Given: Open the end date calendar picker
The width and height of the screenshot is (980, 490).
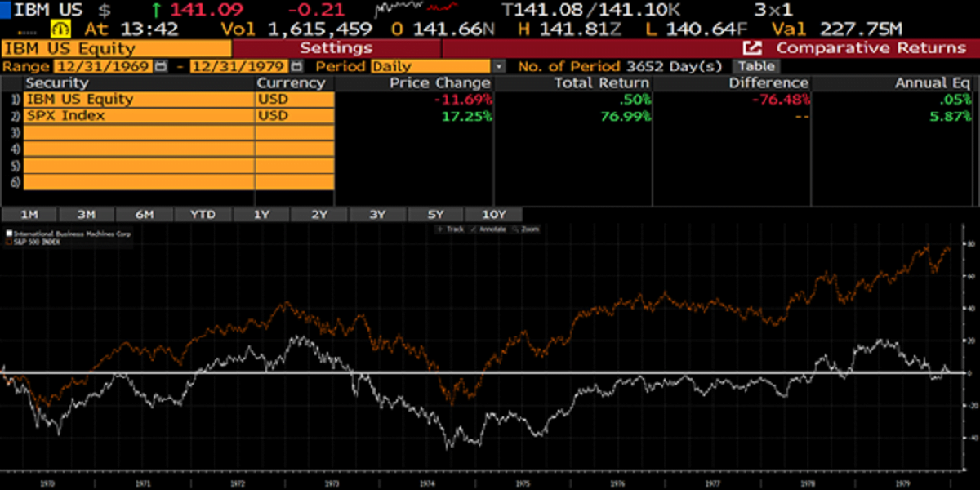Looking at the screenshot, I should pyautogui.click(x=296, y=66).
